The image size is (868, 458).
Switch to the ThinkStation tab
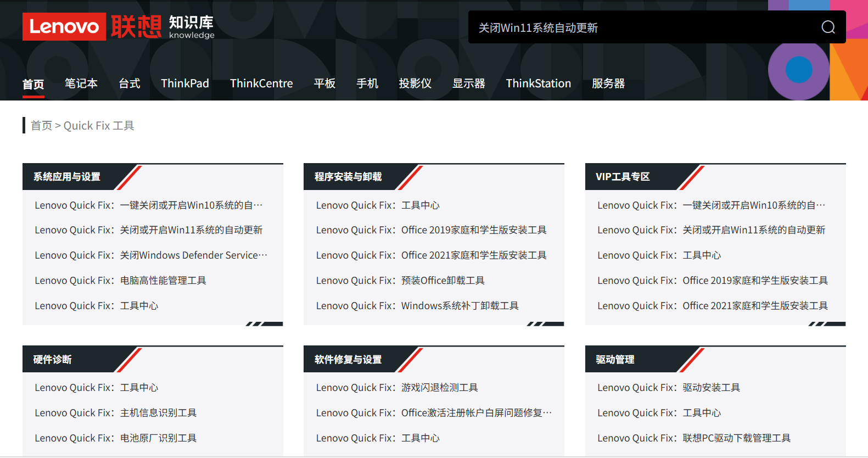[539, 83]
